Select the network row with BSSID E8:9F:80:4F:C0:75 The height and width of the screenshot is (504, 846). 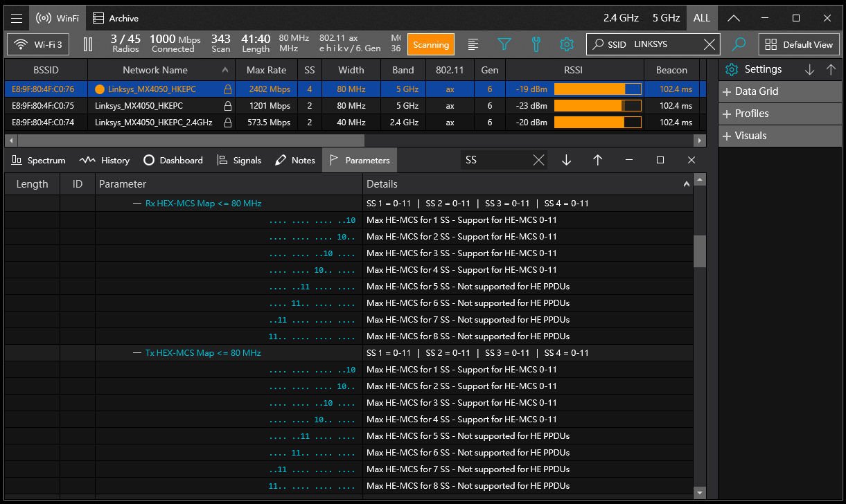tap(351, 106)
